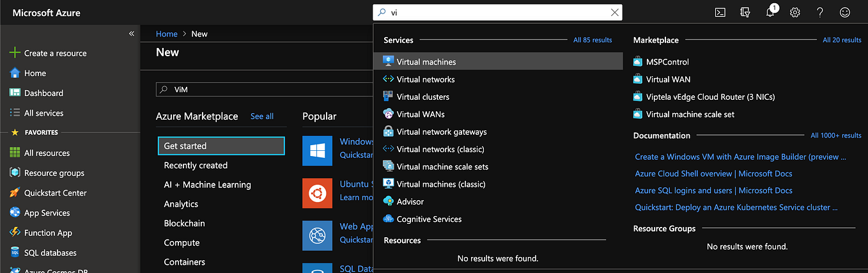The height and width of the screenshot is (273, 868).
Task: Open the notifications bell icon
Action: click(x=770, y=12)
